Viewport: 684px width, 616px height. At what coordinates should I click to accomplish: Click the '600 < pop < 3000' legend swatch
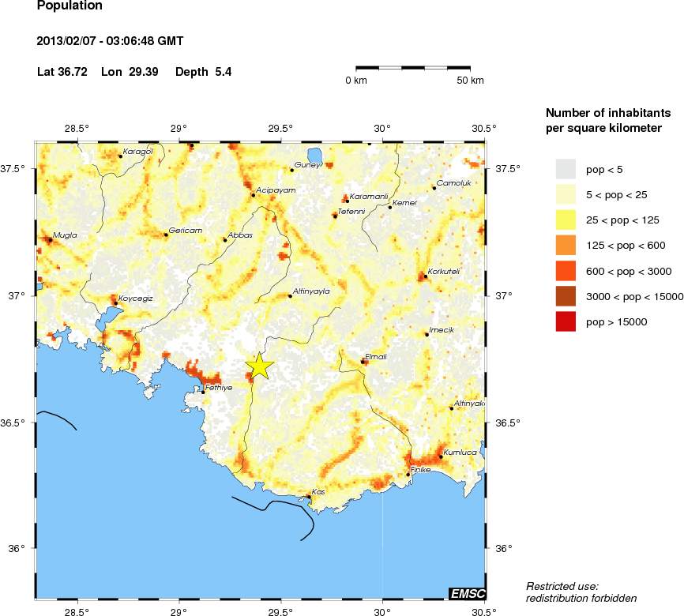(x=566, y=271)
